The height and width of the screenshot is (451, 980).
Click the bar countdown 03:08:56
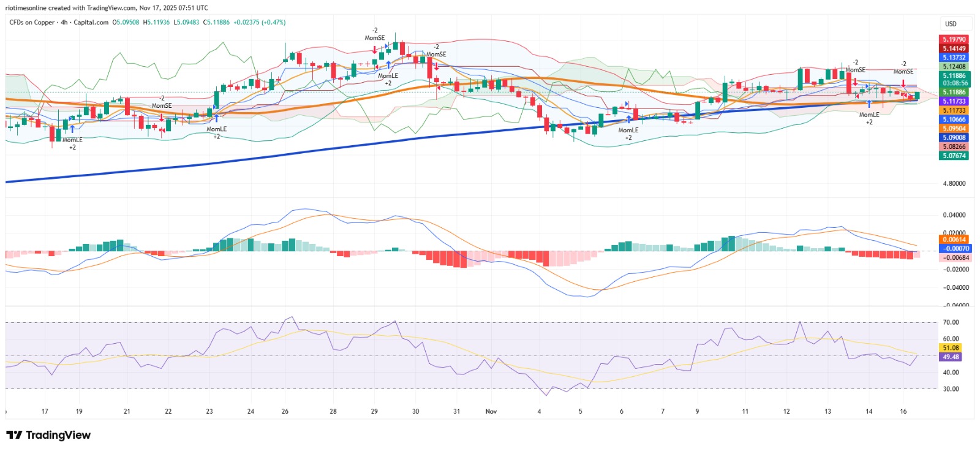click(x=955, y=83)
